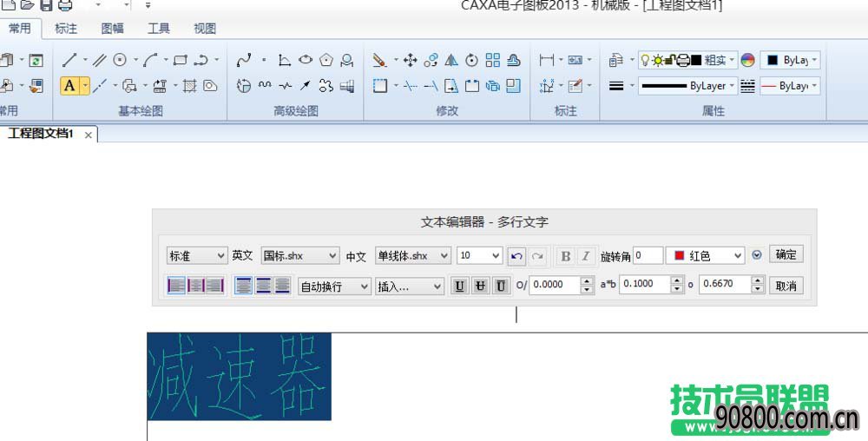868x441 pixels.
Task: Switch to the 视图 ribbon tab
Action: pos(205,29)
